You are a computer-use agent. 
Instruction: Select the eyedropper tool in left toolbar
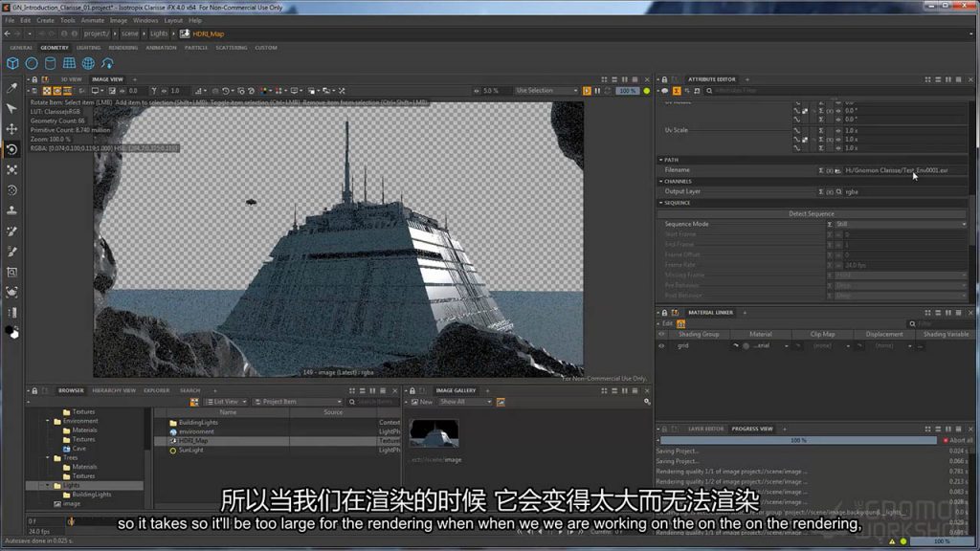coord(11,88)
